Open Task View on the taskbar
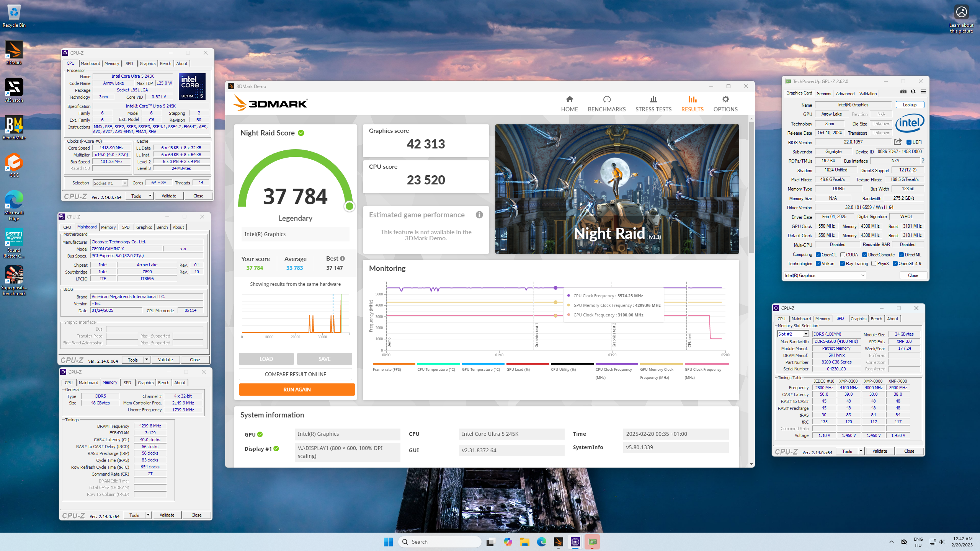980x551 pixels. 490,542
